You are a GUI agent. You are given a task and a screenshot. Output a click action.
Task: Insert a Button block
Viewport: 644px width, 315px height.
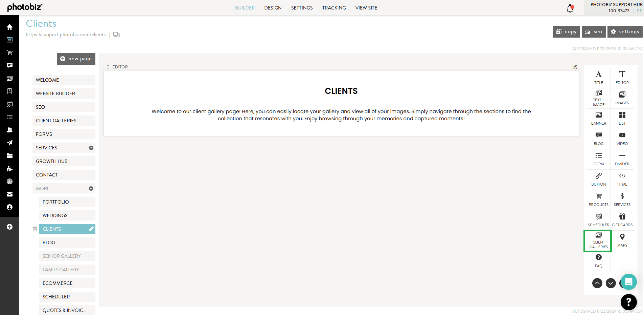tap(598, 179)
